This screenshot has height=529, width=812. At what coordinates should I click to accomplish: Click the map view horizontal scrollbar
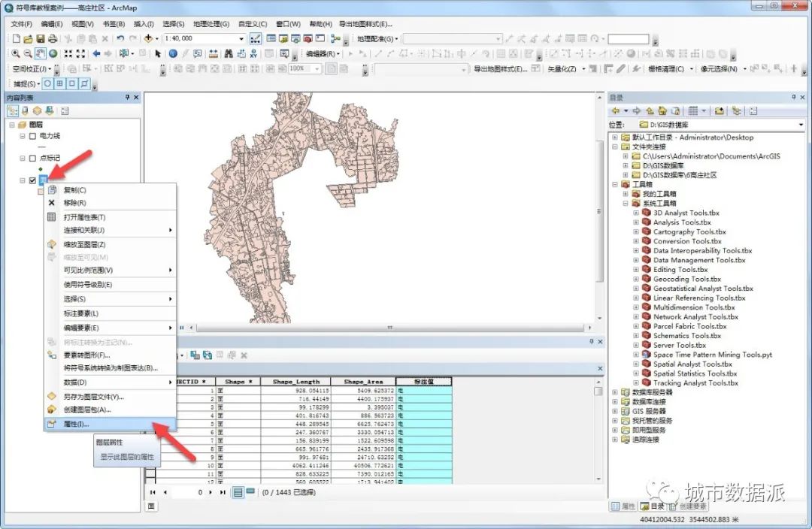(x=390, y=328)
